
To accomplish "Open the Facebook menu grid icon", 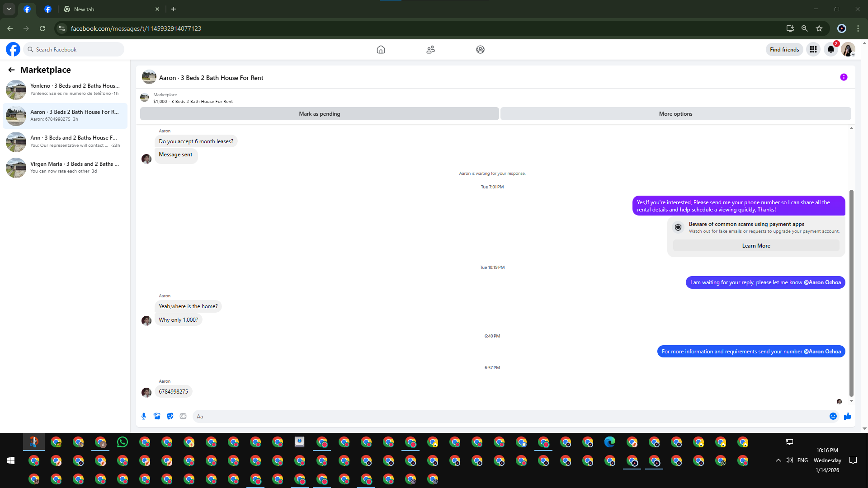I will tap(813, 50).
